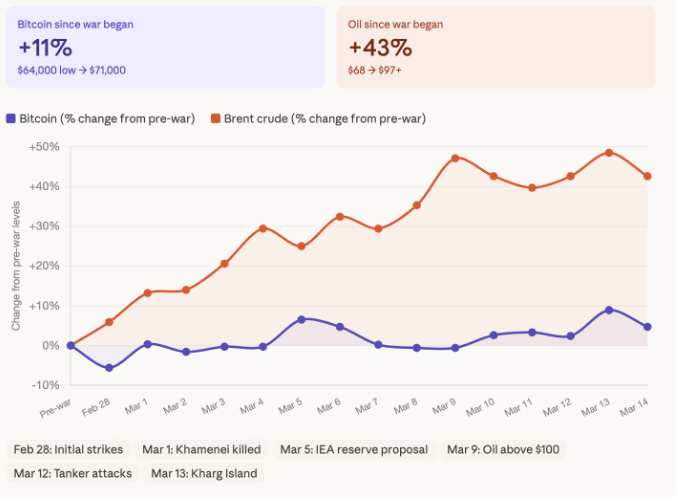Image resolution: width=678 pixels, height=502 pixels.
Task: Click Brent crude final point at Mar 14
Action: coord(647,176)
